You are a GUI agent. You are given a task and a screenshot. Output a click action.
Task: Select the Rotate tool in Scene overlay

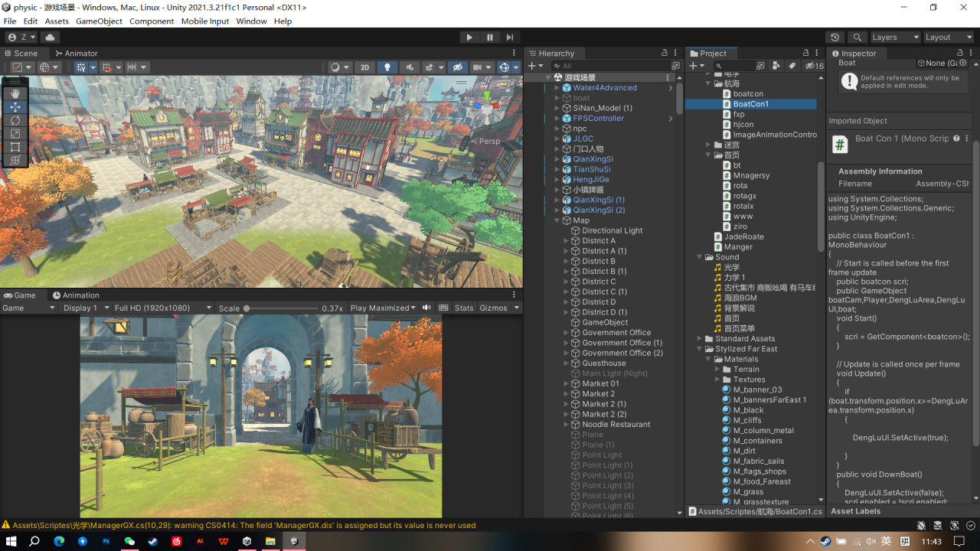click(15, 120)
